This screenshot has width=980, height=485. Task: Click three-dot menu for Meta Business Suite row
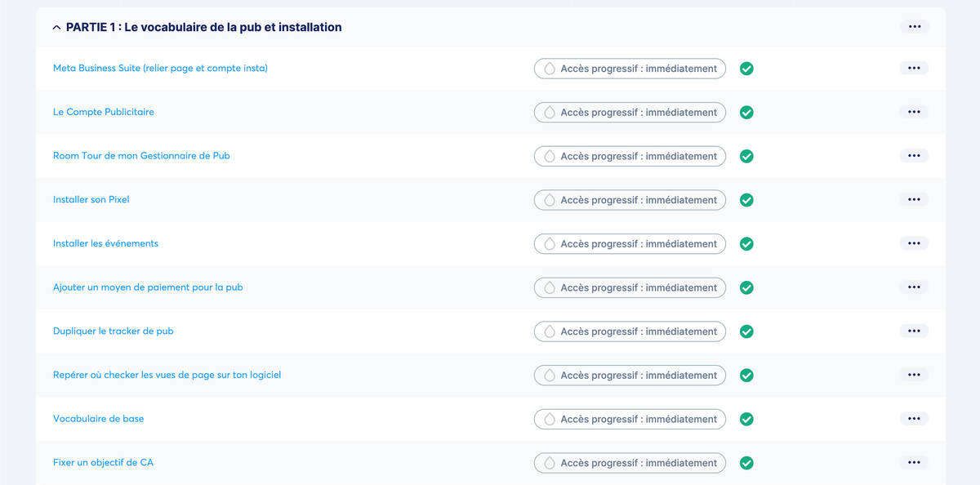click(x=914, y=69)
